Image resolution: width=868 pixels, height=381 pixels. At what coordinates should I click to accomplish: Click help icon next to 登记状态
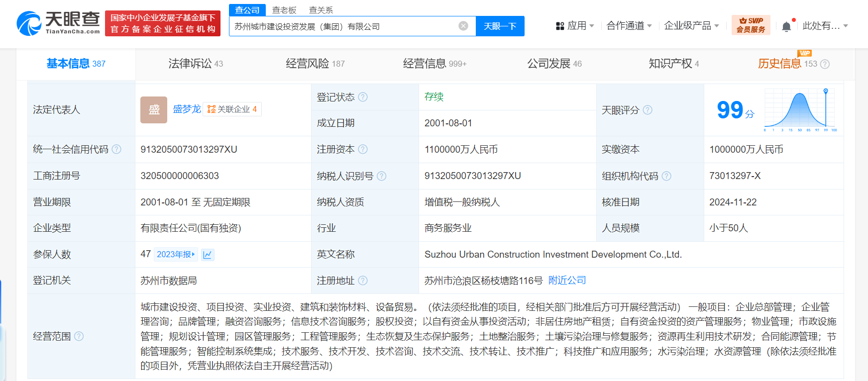[363, 97]
